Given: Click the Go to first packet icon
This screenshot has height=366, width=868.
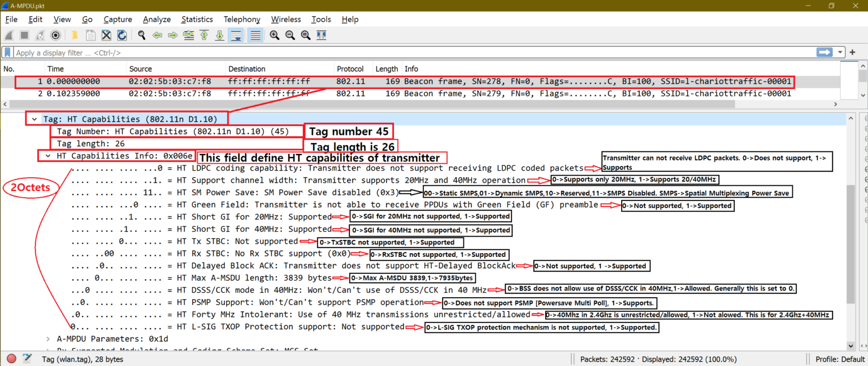Looking at the screenshot, I should pos(204,35).
